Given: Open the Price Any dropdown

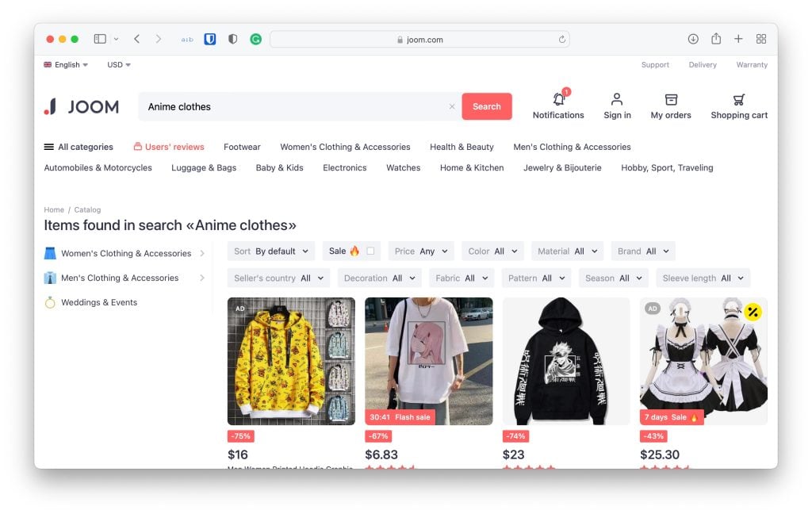Looking at the screenshot, I should coord(421,251).
